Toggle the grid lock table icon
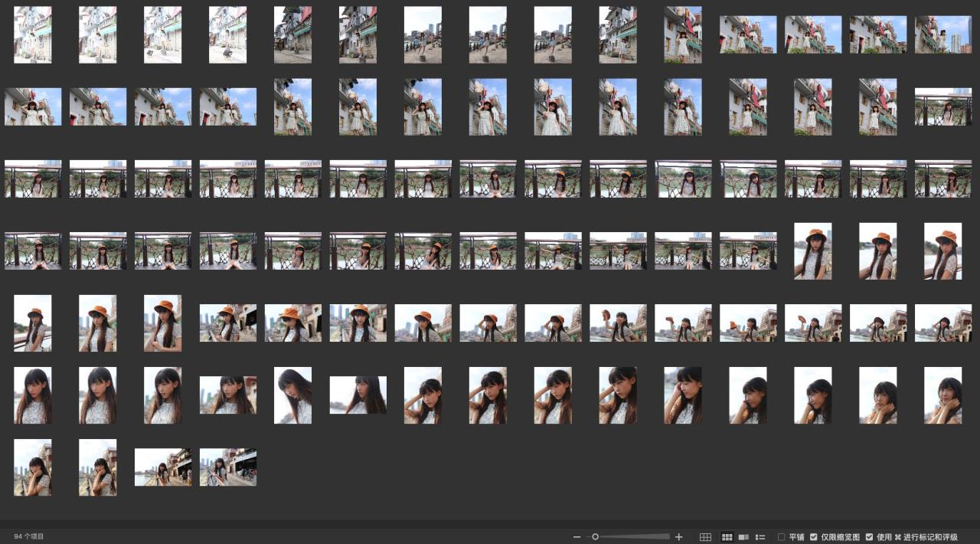The height and width of the screenshot is (544, 980). point(706,537)
